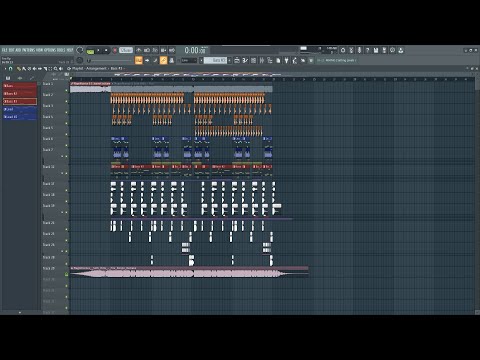Viewport: 480px width, 360px height.
Task: Select the Lead pattern in the picker
Action: [x=20, y=109]
